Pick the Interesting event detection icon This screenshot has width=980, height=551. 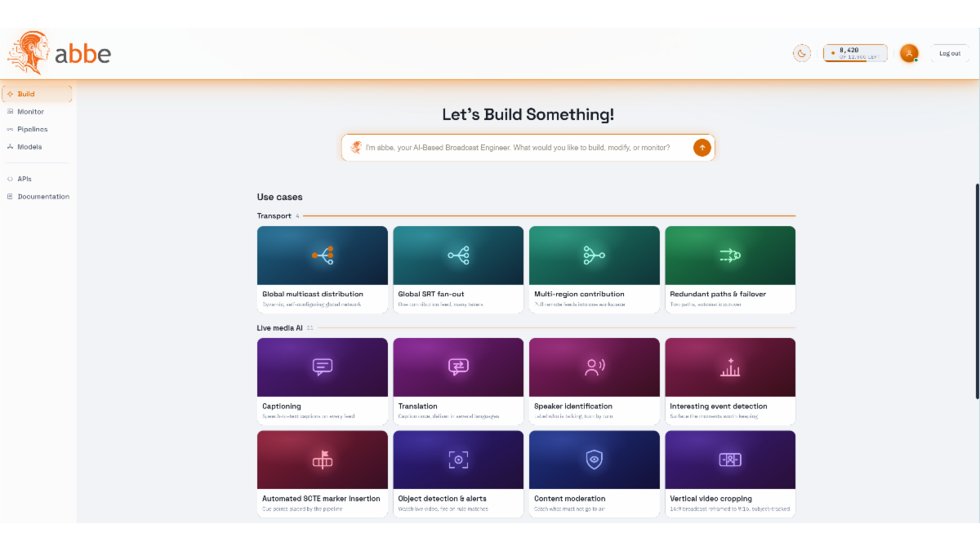point(729,367)
